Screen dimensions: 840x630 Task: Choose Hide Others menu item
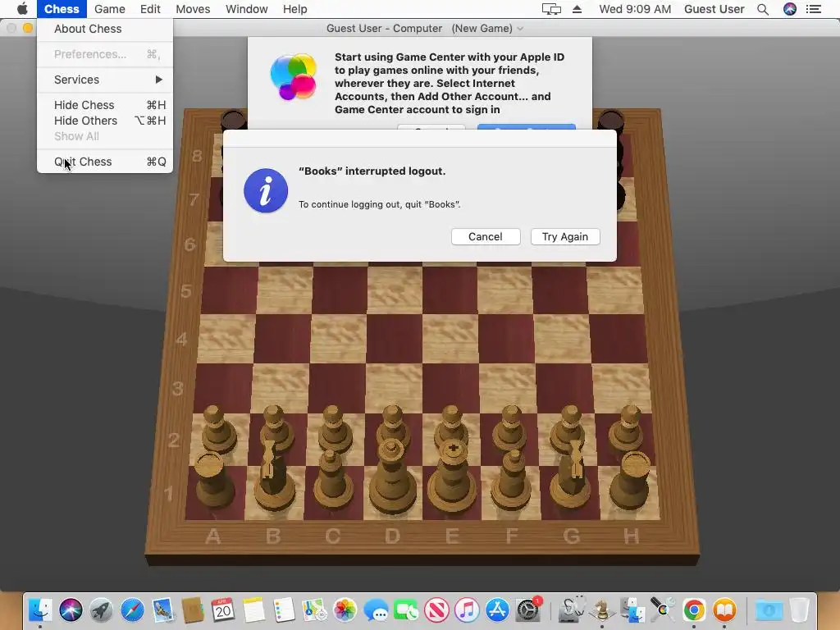[105, 121]
